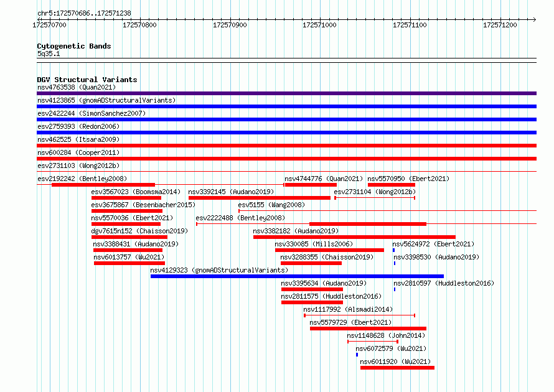
Task: Click ruler position 172571200
Action: [500, 25]
